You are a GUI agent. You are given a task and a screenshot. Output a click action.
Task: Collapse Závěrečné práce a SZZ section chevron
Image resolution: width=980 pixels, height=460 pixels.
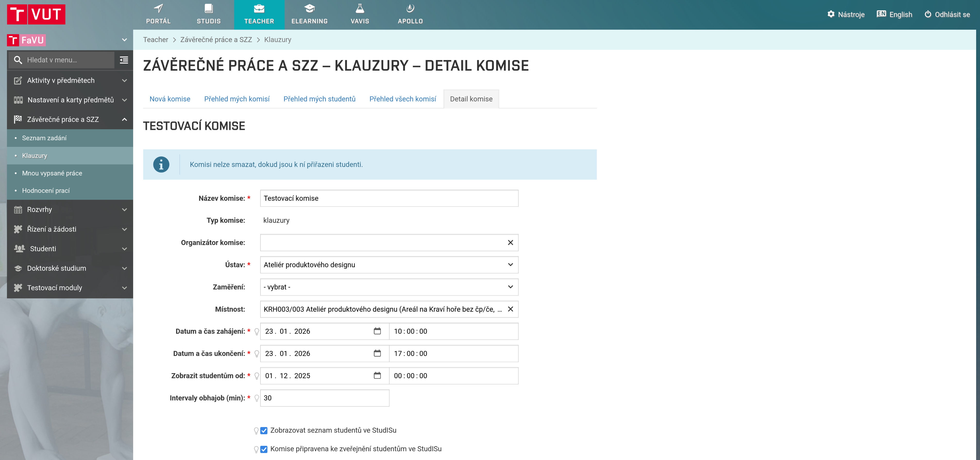pos(124,119)
